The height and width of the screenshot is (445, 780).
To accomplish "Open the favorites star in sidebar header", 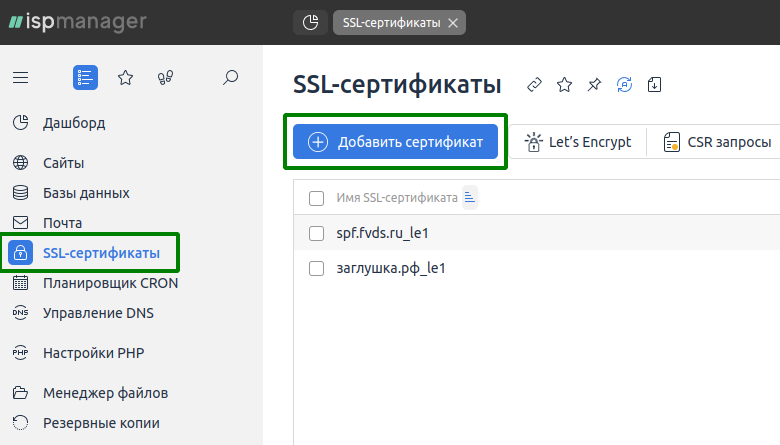I will tap(125, 77).
